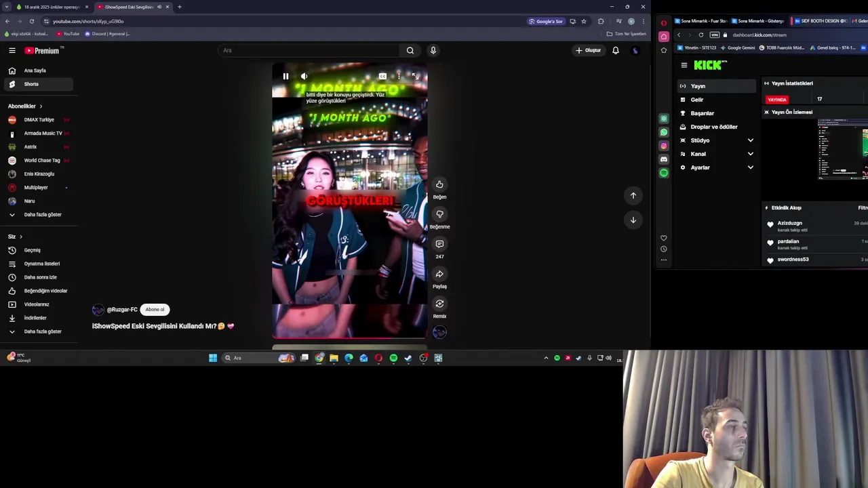The image size is (868, 488).
Task: Dislike the short with Beğenme button
Action: coord(439,214)
